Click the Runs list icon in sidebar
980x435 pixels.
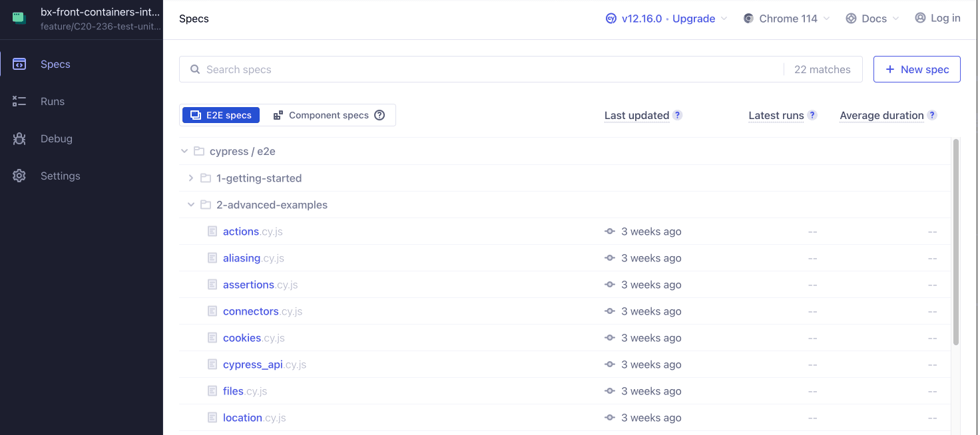click(x=19, y=102)
